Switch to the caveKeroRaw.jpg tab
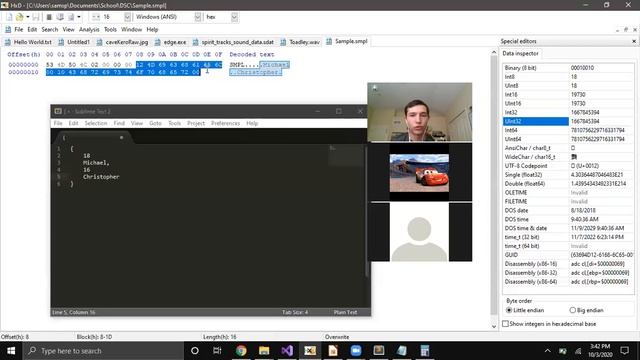Image resolution: width=640 pixels, height=360 pixels. click(x=122, y=42)
